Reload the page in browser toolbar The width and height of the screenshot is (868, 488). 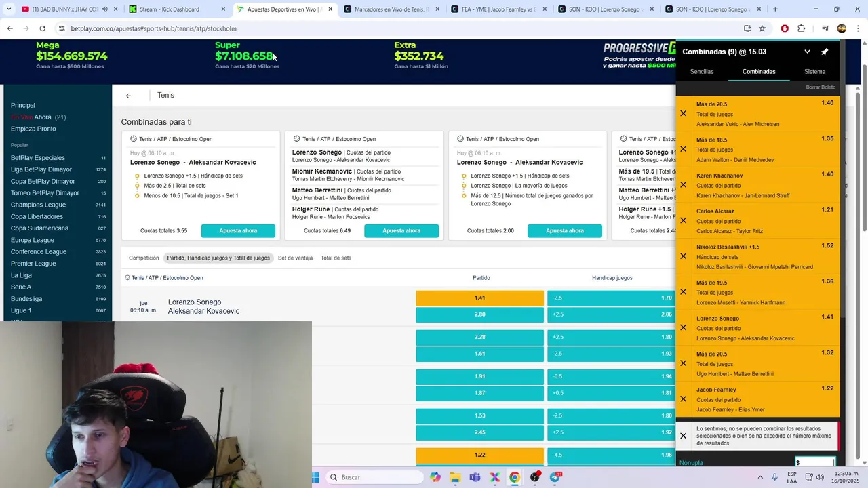tap(42, 28)
